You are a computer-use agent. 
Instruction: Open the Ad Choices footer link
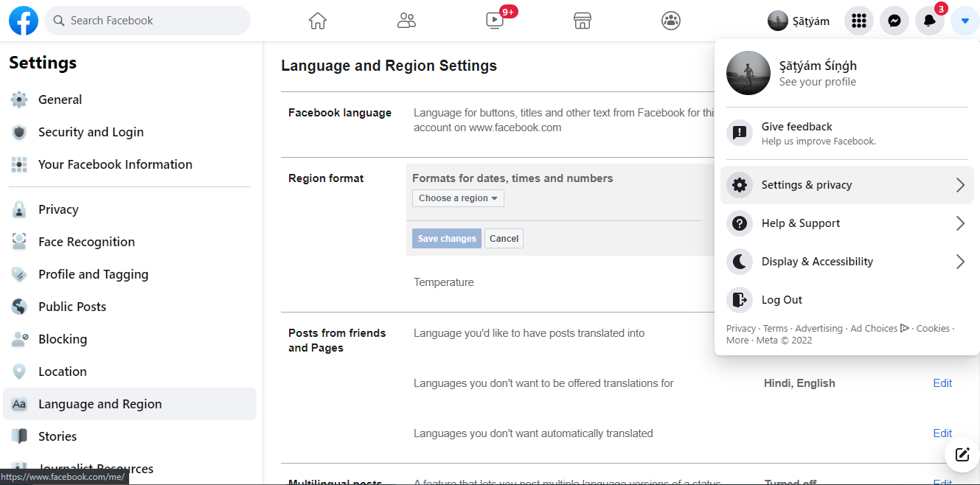tap(880, 329)
